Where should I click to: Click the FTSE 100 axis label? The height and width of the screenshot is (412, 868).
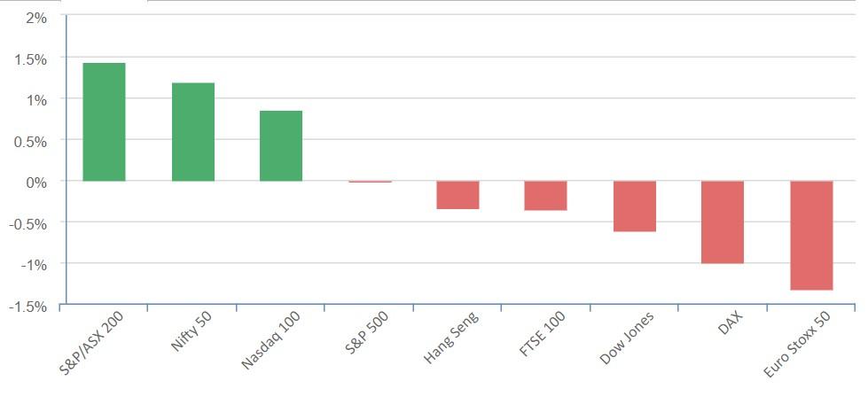(x=542, y=335)
